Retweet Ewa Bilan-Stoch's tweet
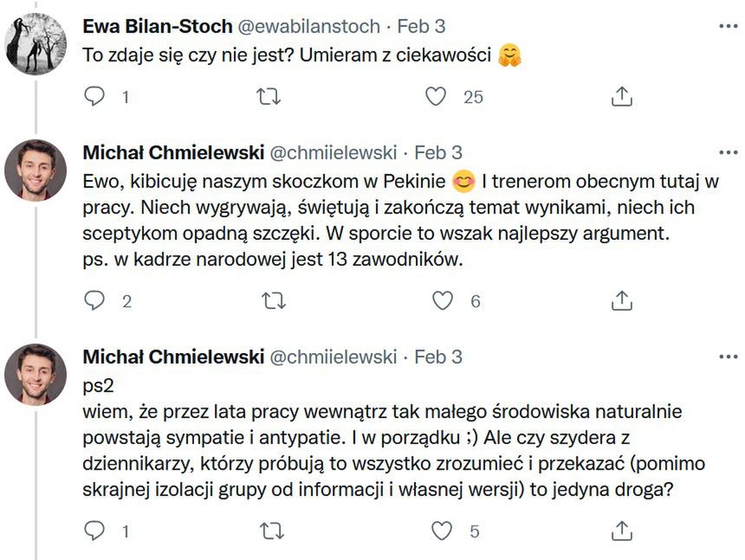This screenshot has width=745, height=560. (x=269, y=97)
